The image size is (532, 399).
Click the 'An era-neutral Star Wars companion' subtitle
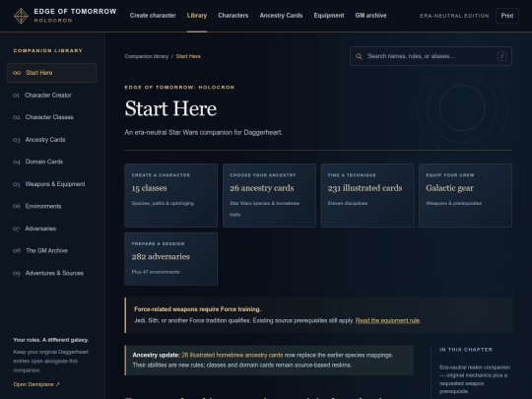pos(204,133)
